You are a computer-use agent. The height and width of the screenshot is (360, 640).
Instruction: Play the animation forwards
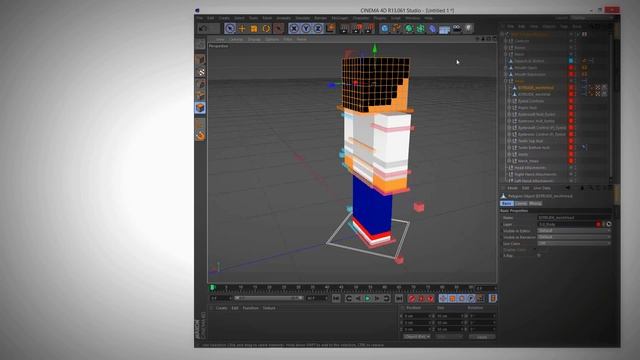[367, 299]
